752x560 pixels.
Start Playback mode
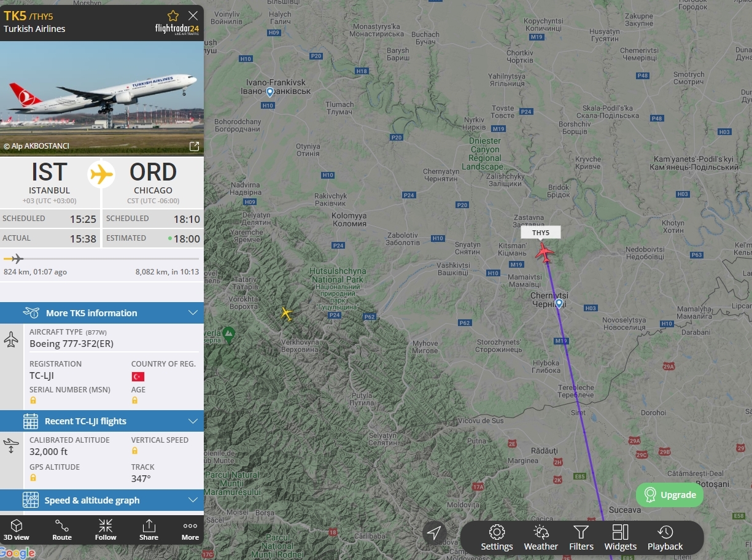[665, 539]
